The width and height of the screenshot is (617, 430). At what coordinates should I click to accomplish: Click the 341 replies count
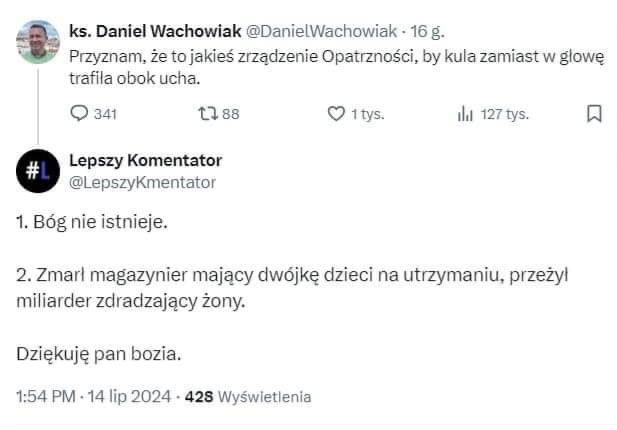tap(105, 114)
